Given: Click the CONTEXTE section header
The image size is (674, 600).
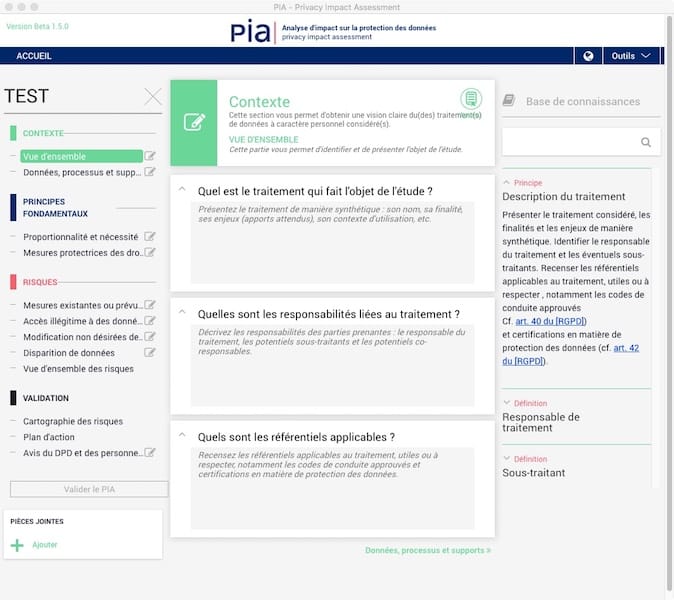Looking at the screenshot, I should [43, 133].
